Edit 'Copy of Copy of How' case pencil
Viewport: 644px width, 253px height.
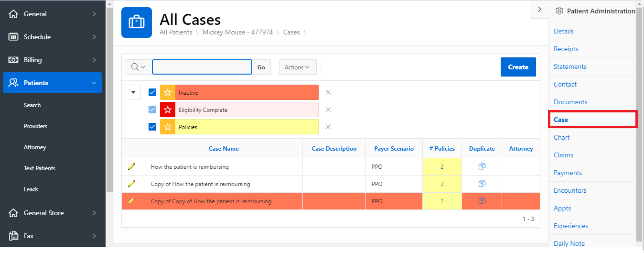(132, 201)
